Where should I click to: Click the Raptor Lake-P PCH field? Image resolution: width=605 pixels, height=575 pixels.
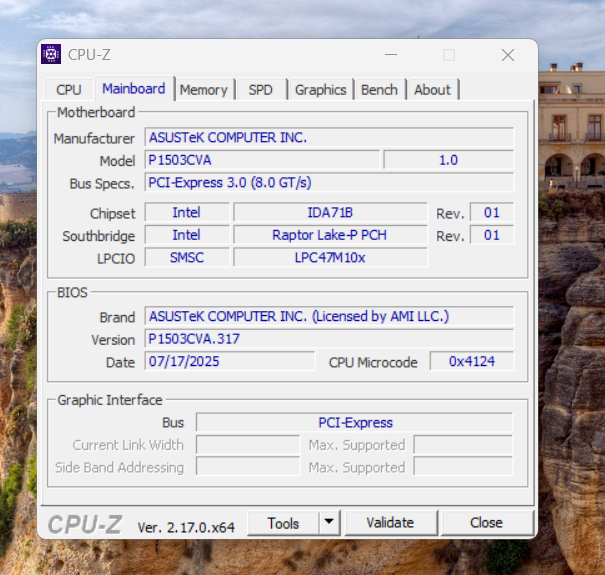pos(330,235)
